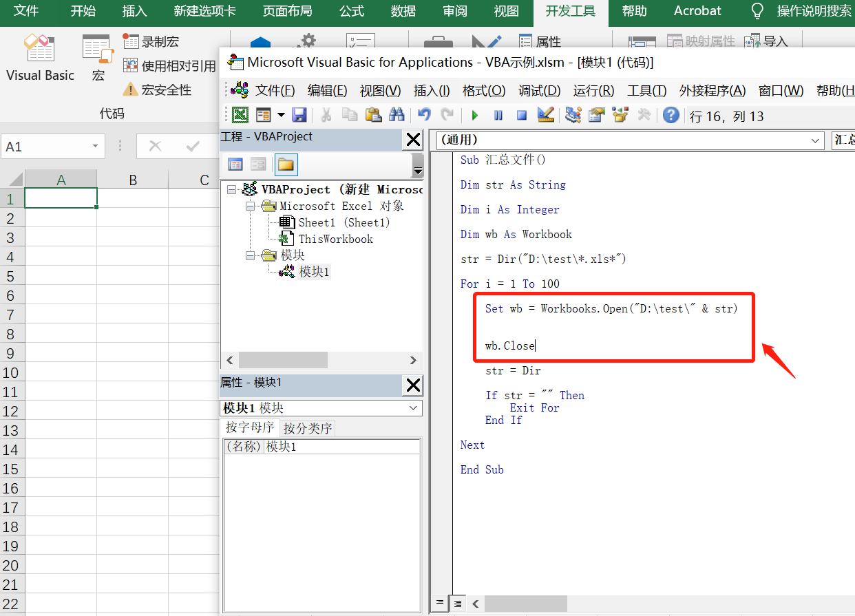The height and width of the screenshot is (616, 855).
Task: Open VBA Help with the question mark icon
Action: click(671, 115)
